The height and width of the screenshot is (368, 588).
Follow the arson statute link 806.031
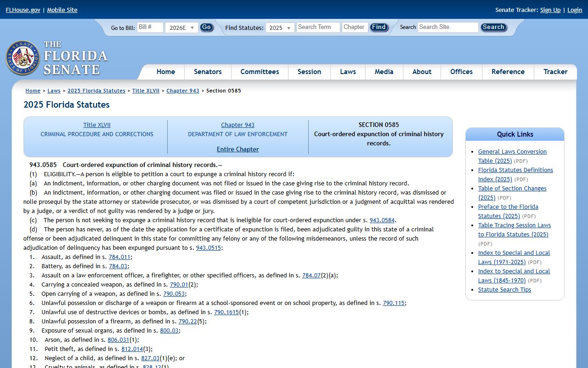click(x=119, y=340)
